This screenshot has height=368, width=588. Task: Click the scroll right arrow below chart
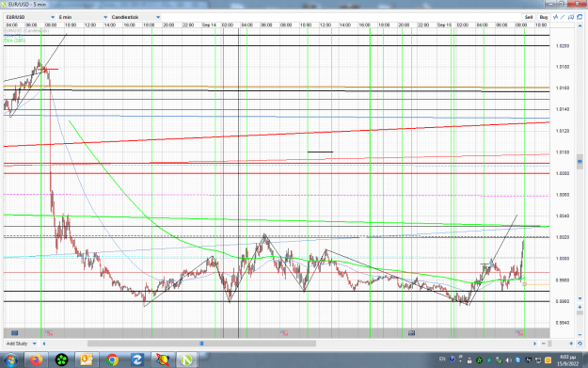click(535, 344)
